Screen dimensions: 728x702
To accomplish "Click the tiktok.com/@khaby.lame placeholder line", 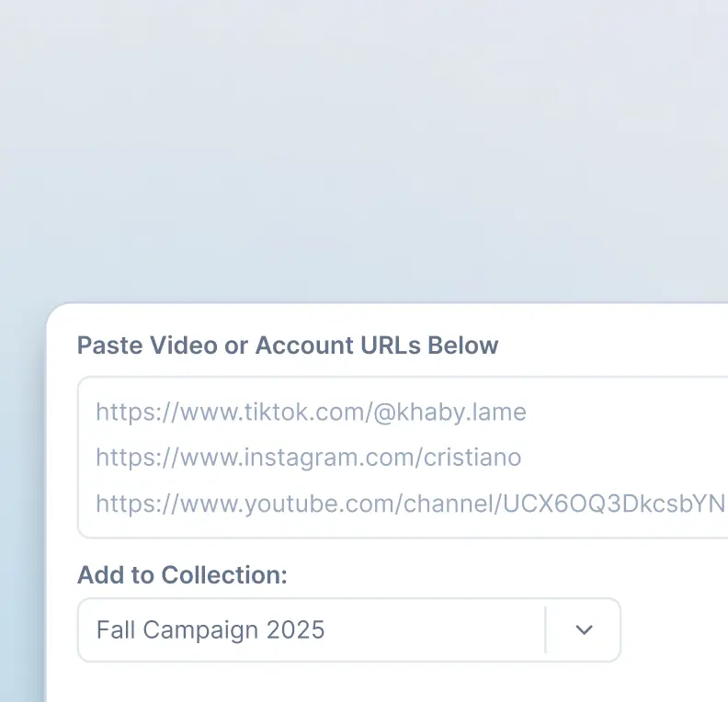I will (x=311, y=412).
